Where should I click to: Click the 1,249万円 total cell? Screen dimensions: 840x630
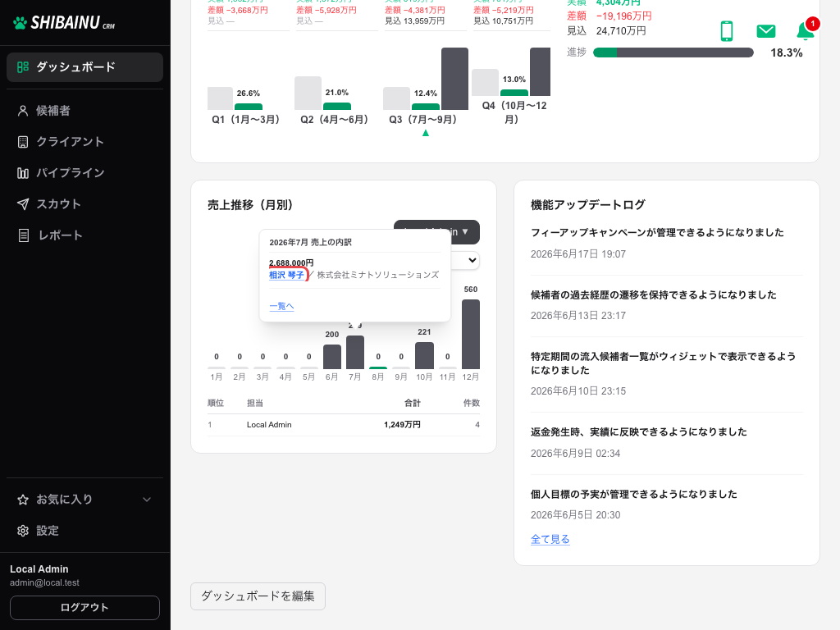click(x=402, y=425)
